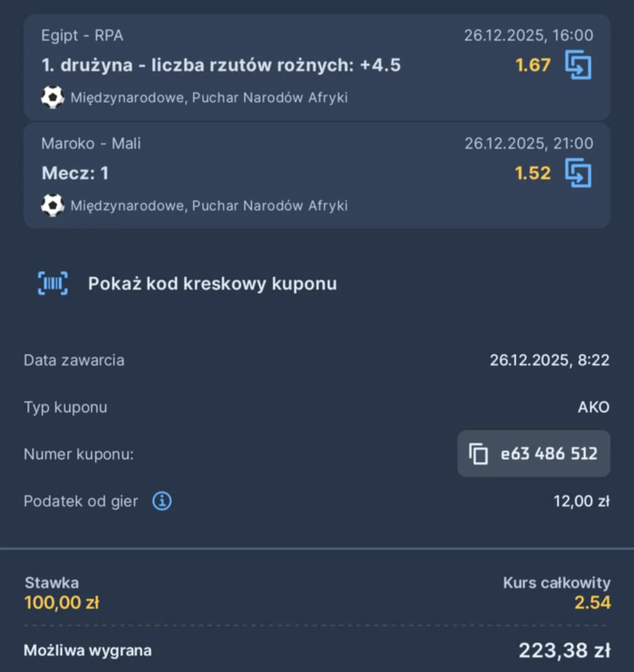Click the AKO coupon type value
This screenshot has width=634, height=672.
pos(593,407)
